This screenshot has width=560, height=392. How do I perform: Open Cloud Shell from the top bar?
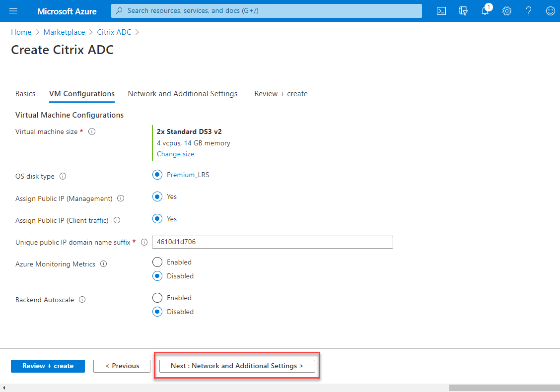pyautogui.click(x=441, y=11)
